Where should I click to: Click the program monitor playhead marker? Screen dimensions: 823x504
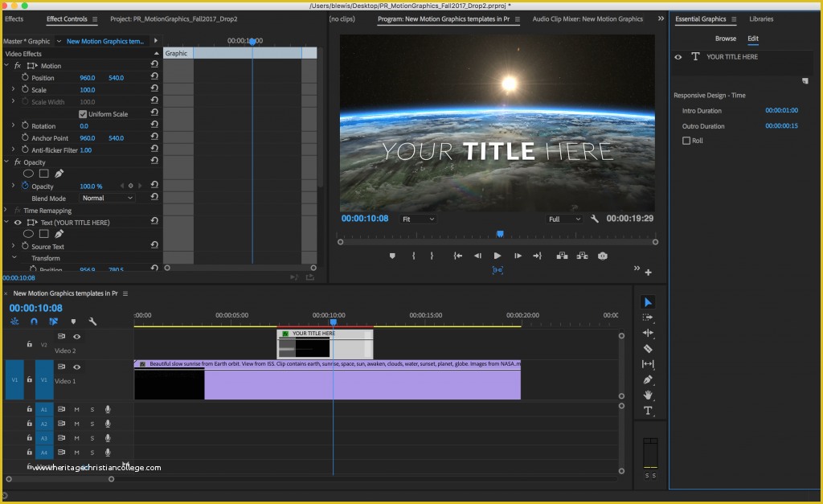(x=500, y=234)
